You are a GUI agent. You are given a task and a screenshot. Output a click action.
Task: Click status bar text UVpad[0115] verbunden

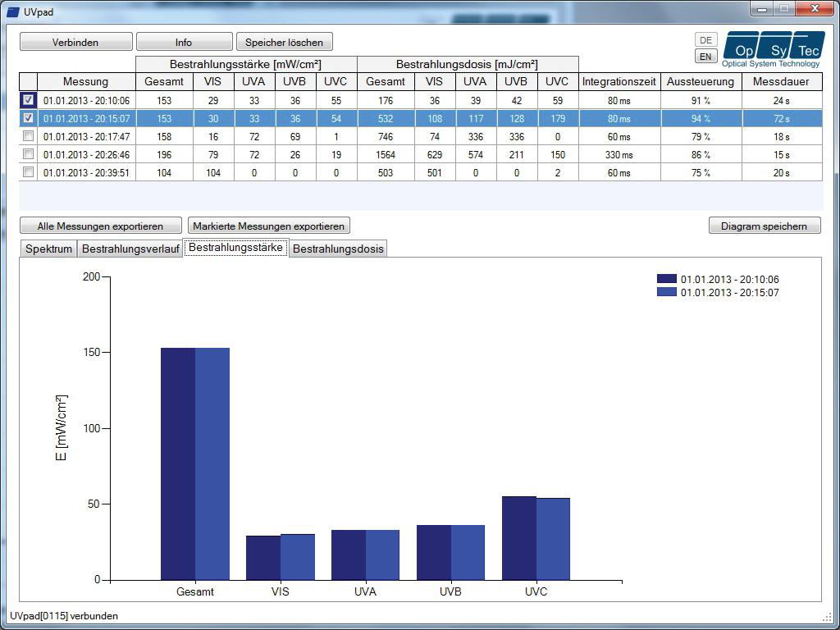[x=64, y=616]
